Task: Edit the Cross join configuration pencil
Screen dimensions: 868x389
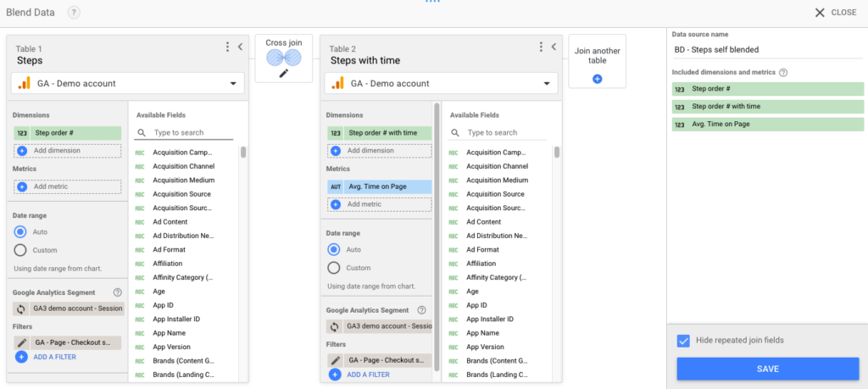Action: 284,73
